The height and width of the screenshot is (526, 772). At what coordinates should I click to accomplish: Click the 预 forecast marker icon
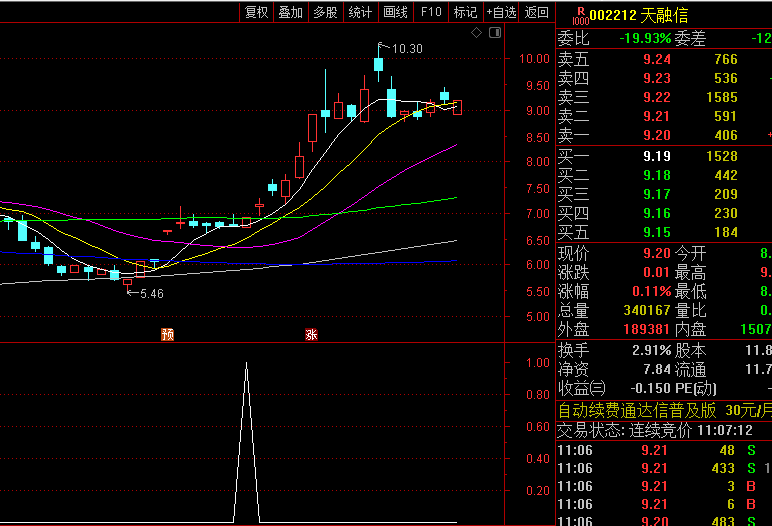tap(167, 335)
